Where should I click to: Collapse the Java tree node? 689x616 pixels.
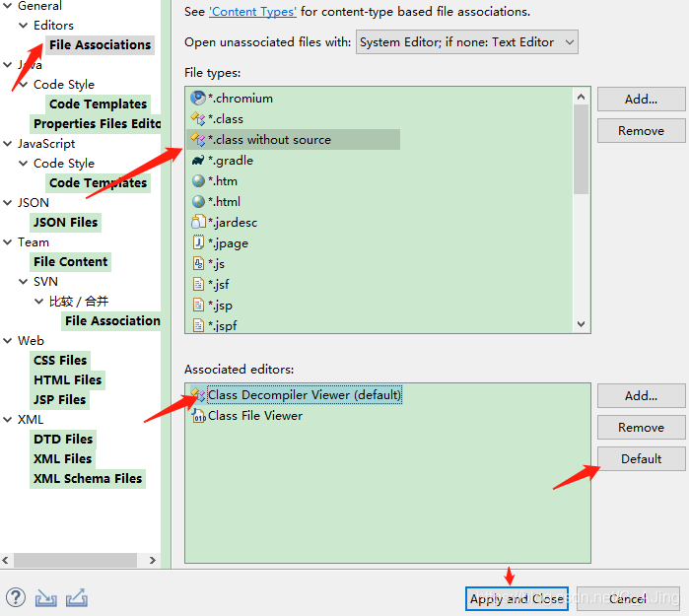tap(8, 65)
